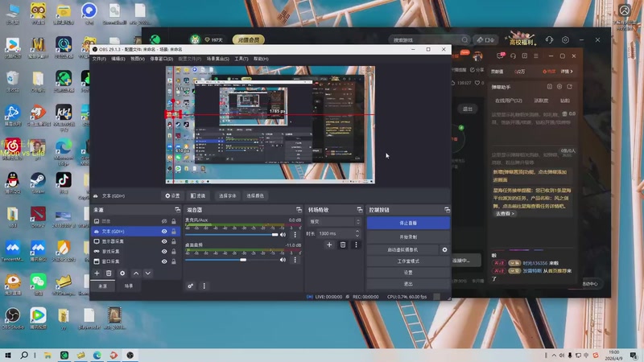Hide the 游戏采集 source
The image size is (644, 362).
[x=164, y=251]
